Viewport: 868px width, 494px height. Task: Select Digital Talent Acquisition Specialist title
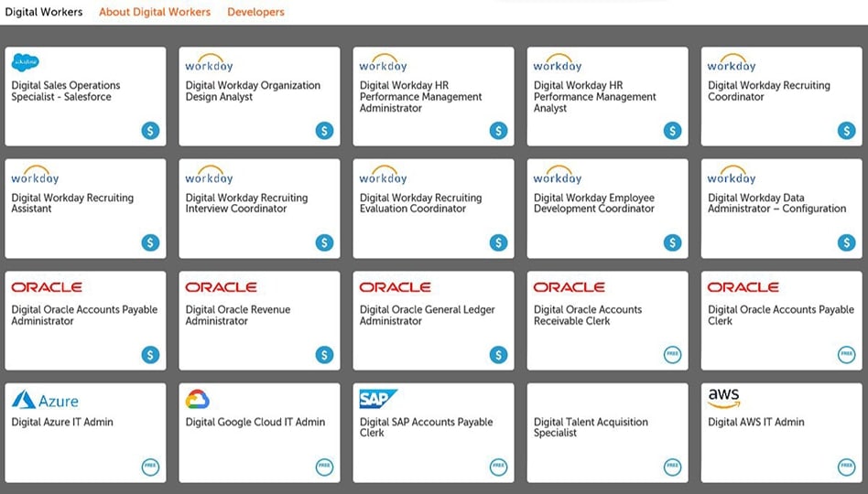pos(591,427)
